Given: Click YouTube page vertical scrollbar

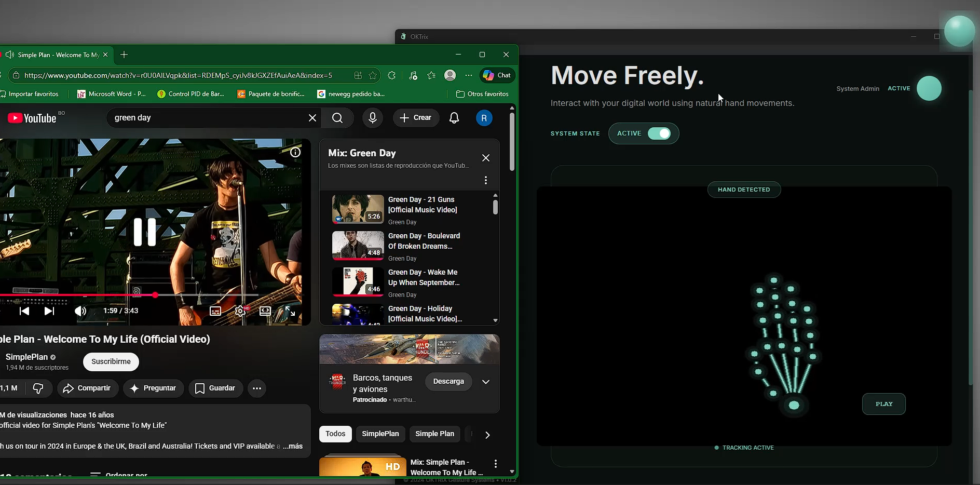Looking at the screenshot, I should coord(512,141).
